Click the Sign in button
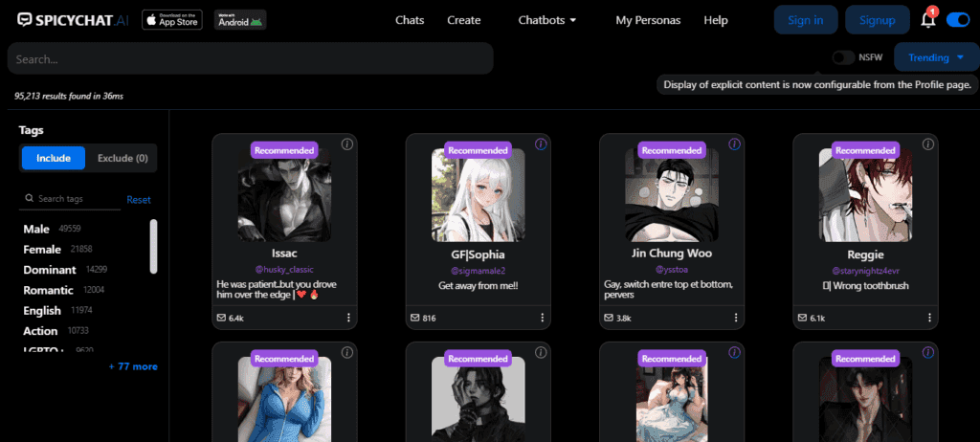 click(806, 20)
